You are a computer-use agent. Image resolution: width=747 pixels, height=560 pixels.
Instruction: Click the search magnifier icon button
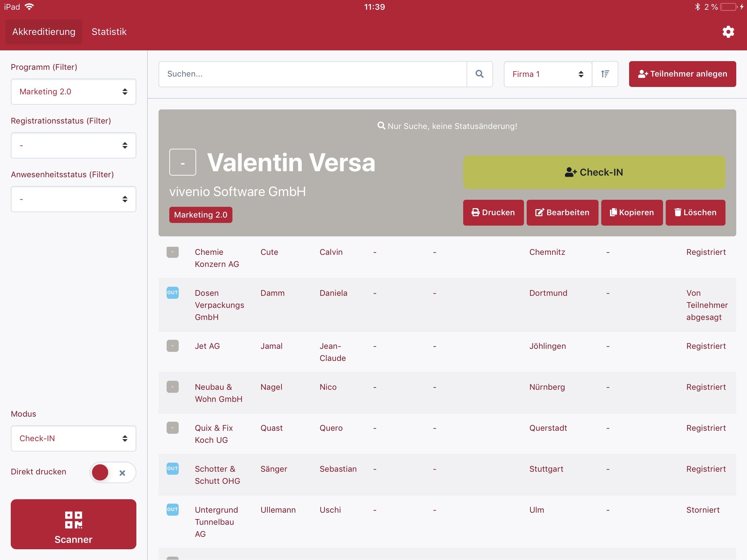pyautogui.click(x=479, y=74)
